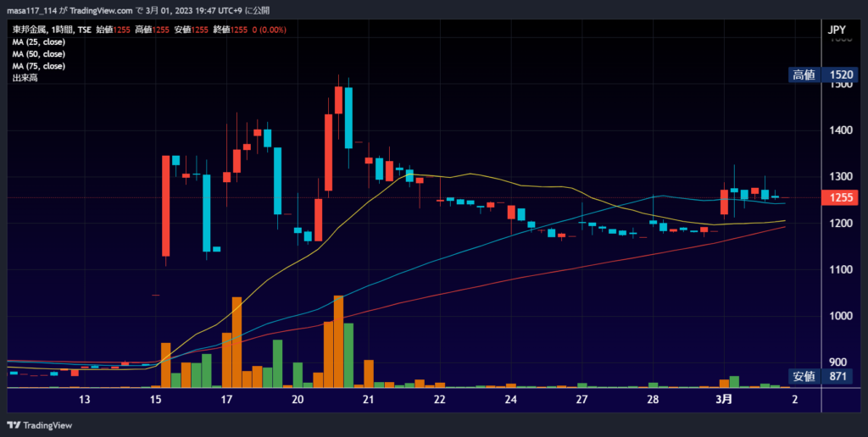868x437 pixels.
Task: Click the MA (75, close) indicator label
Action: 39,66
